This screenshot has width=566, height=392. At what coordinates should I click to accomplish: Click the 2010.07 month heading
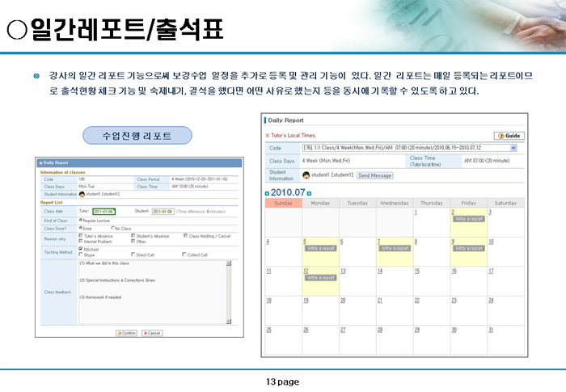coord(288,192)
